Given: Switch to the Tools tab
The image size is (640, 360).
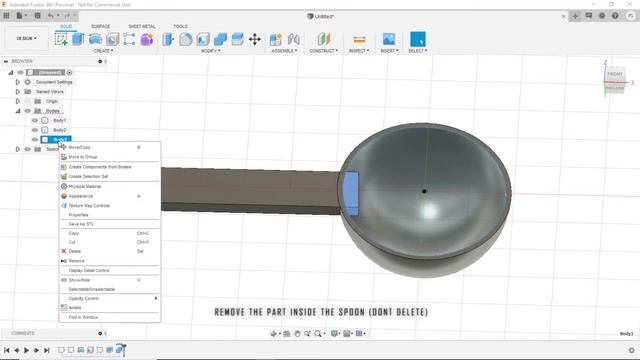Looking at the screenshot, I should coord(180,26).
